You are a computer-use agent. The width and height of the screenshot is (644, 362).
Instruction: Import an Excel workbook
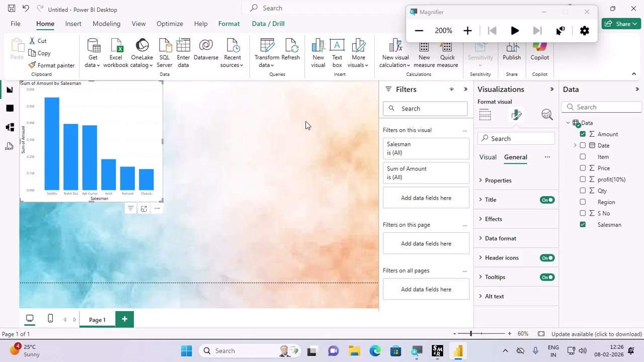coord(116,53)
